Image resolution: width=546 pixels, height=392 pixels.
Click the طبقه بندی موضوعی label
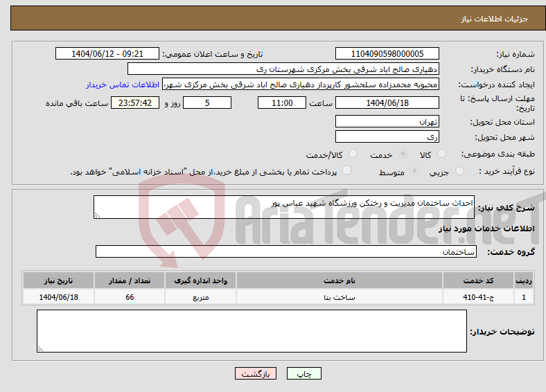pos(498,154)
